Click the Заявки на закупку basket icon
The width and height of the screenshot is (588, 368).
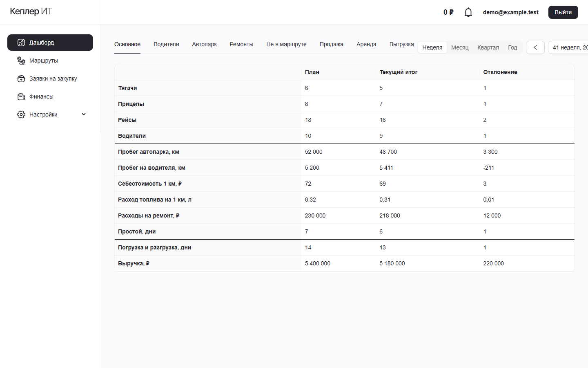click(21, 79)
